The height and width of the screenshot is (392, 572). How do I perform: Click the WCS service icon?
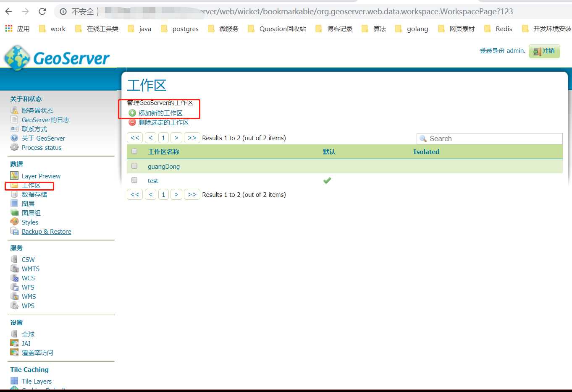coord(14,278)
